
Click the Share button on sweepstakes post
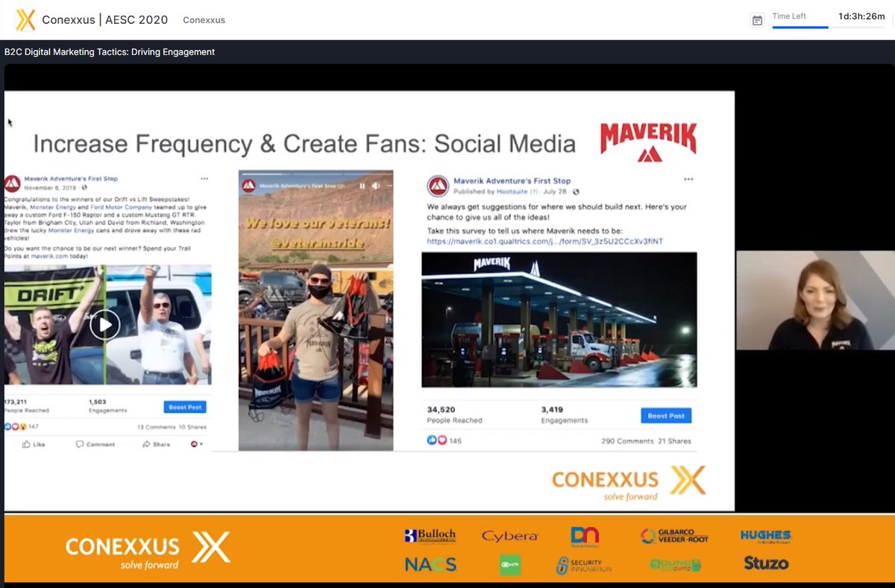click(x=157, y=444)
